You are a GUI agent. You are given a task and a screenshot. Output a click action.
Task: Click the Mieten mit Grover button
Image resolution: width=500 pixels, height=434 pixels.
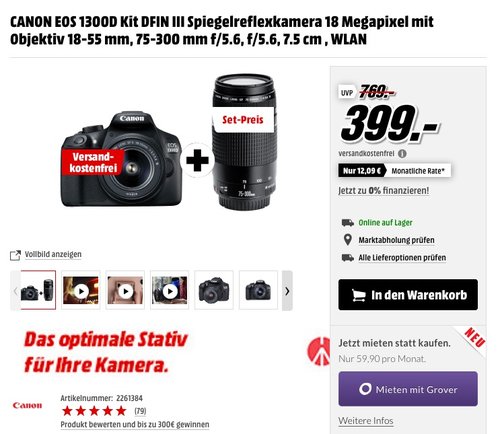[408, 389]
